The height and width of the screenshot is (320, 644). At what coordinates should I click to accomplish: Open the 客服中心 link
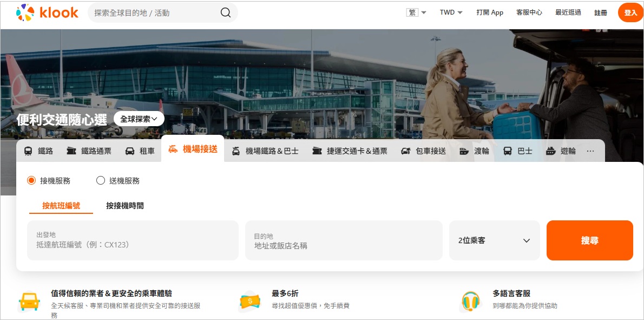(x=529, y=12)
